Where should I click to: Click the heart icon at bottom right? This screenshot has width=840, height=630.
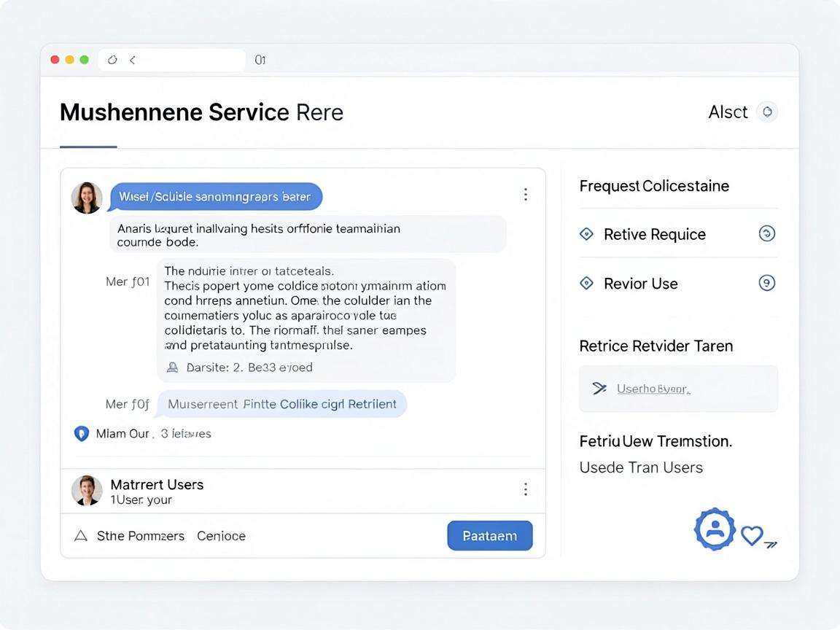pos(752,535)
